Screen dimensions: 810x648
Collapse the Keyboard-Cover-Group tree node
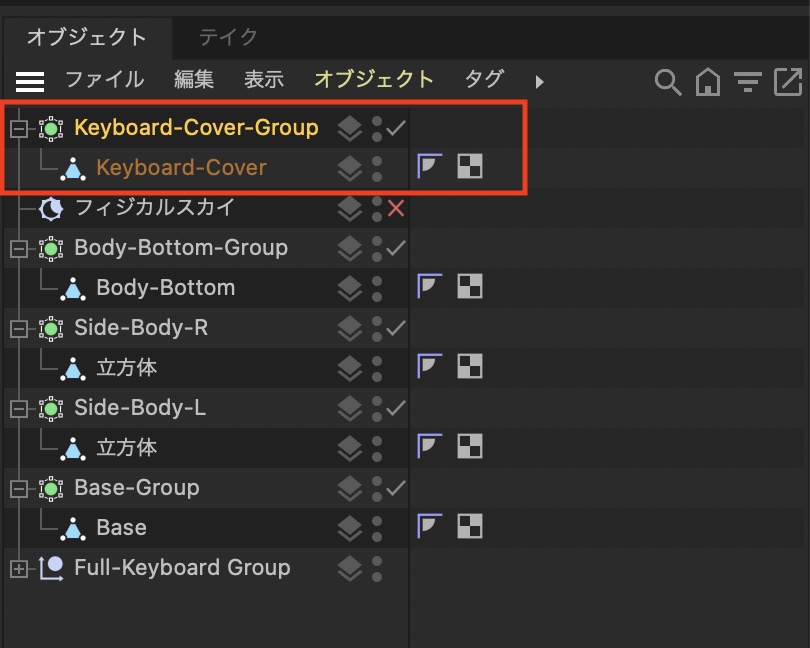tap(17, 128)
